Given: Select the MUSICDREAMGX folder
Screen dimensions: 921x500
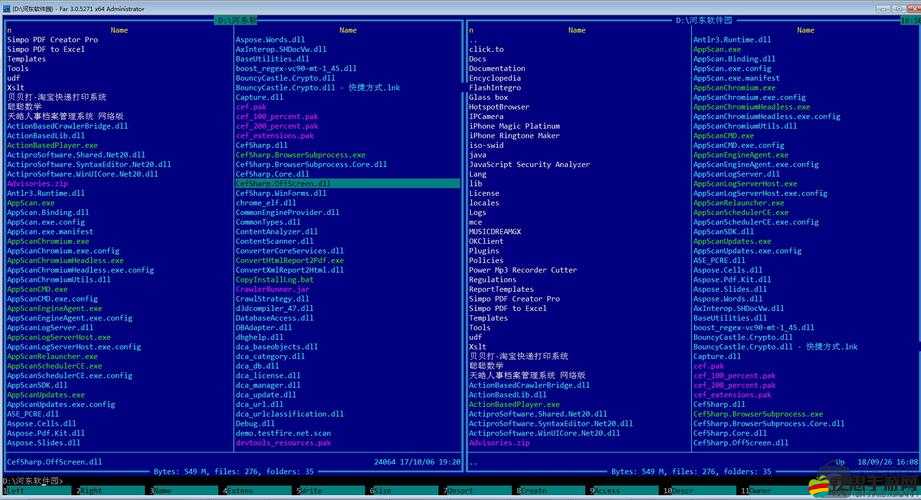Looking at the screenshot, I should pyautogui.click(x=495, y=231).
